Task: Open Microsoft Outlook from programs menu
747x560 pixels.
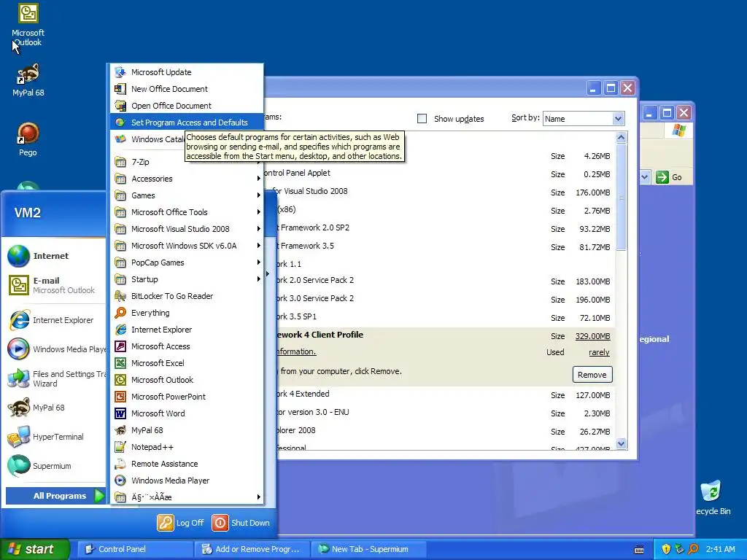Action: tap(186, 380)
